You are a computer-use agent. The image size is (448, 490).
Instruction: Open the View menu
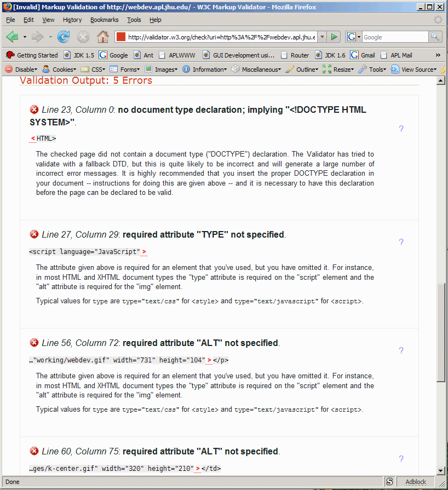pos(48,20)
